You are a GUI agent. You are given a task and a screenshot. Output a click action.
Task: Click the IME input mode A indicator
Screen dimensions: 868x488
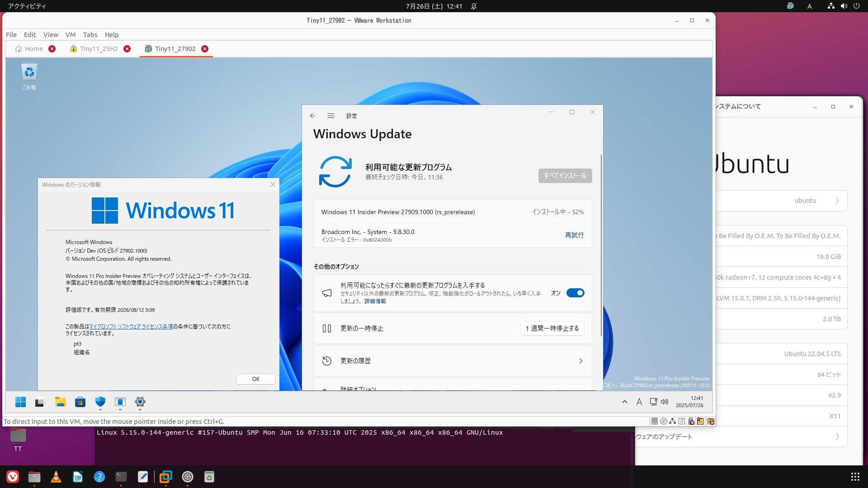pos(639,402)
